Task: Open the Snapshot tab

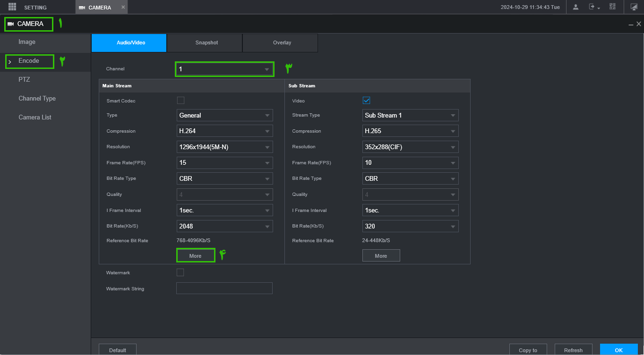Action: pos(205,43)
